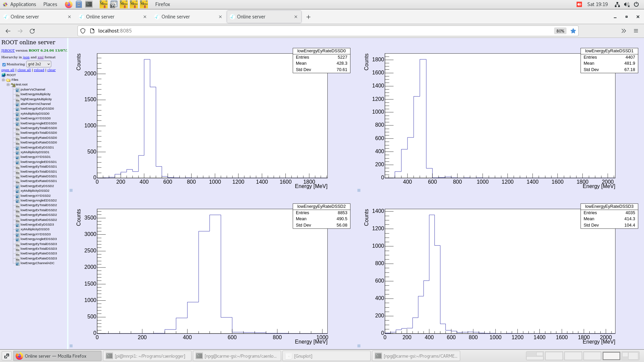Toggle the Monitoring checkbox
This screenshot has width=644, height=362.
[4, 65]
